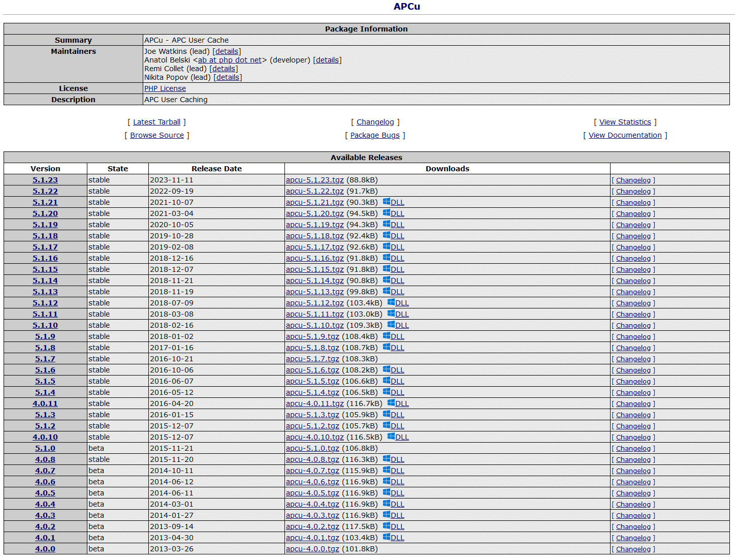Download the Windows DLL for apcu 4.0.7
This screenshot has width=735, height=560.
tap(394, 471)
